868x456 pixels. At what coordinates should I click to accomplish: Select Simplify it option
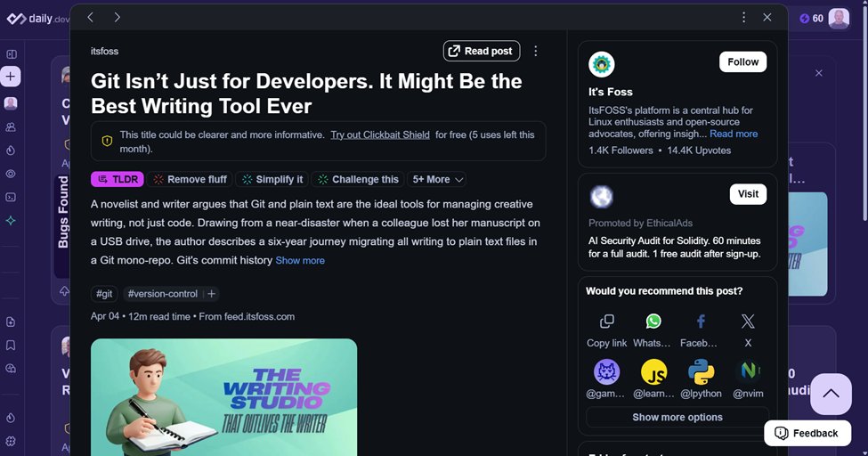pos(272,179)
